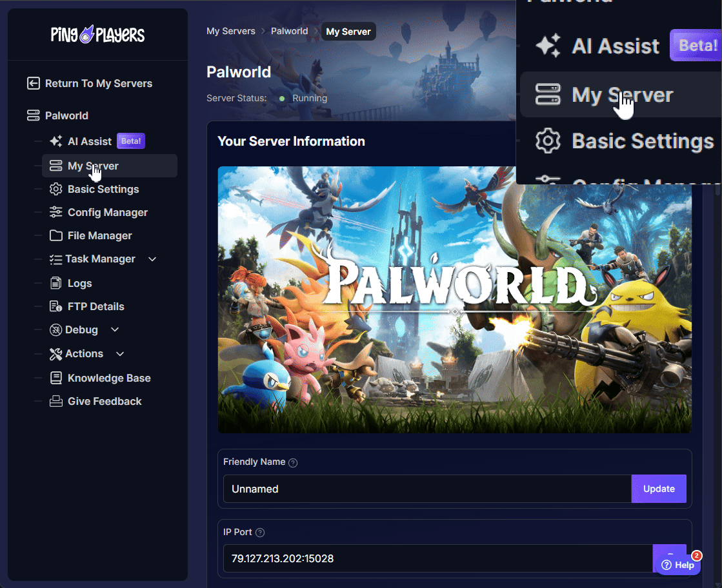722x588 pixels.
Task: Click the help icon beside IP Port
Action: click(x=260, y=533)
